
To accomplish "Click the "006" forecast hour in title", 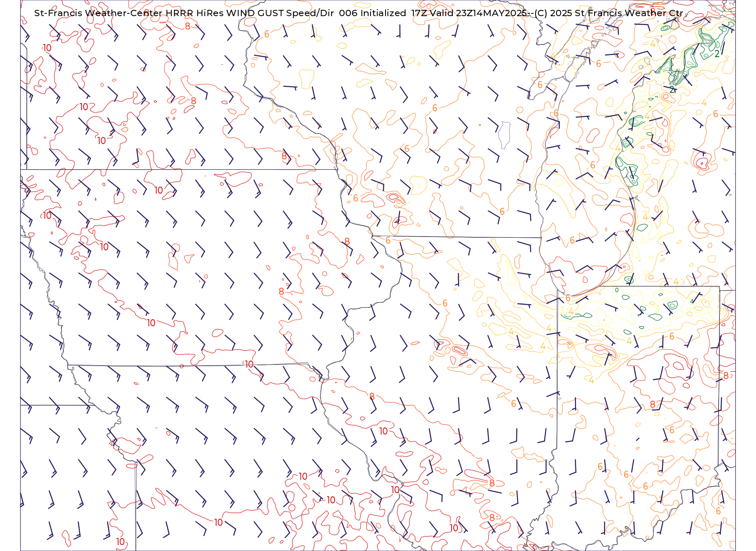I will pos(348,13).
